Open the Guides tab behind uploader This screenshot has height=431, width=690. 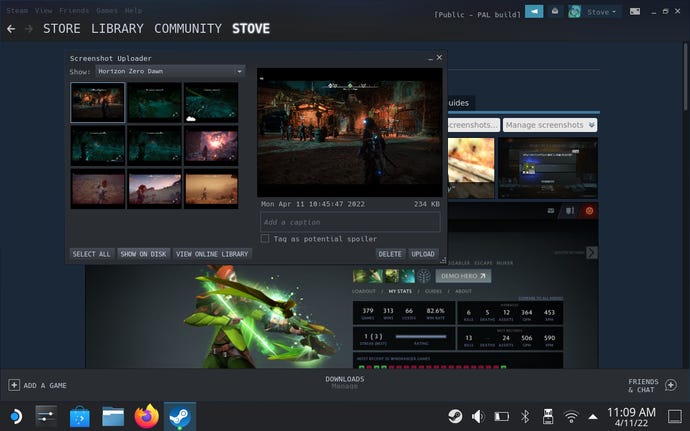[458, 103]
